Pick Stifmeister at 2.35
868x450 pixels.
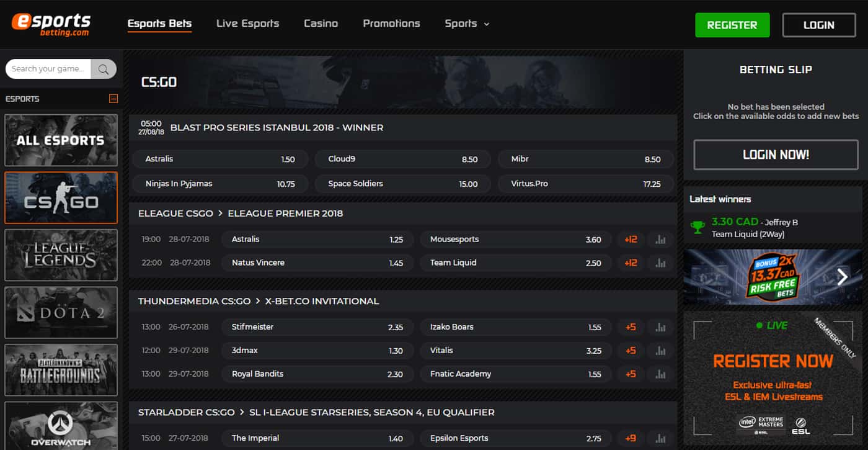(x=317, y=326)
